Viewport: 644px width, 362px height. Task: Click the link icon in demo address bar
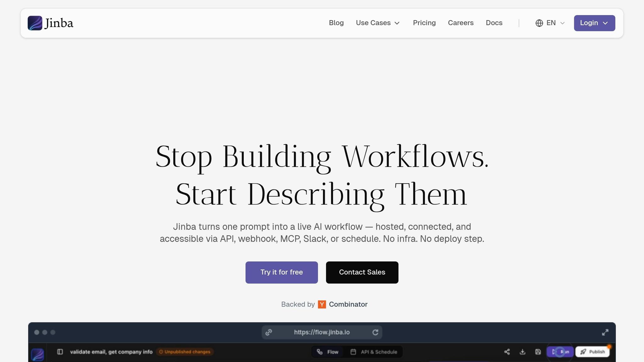(x=269, y=332)
